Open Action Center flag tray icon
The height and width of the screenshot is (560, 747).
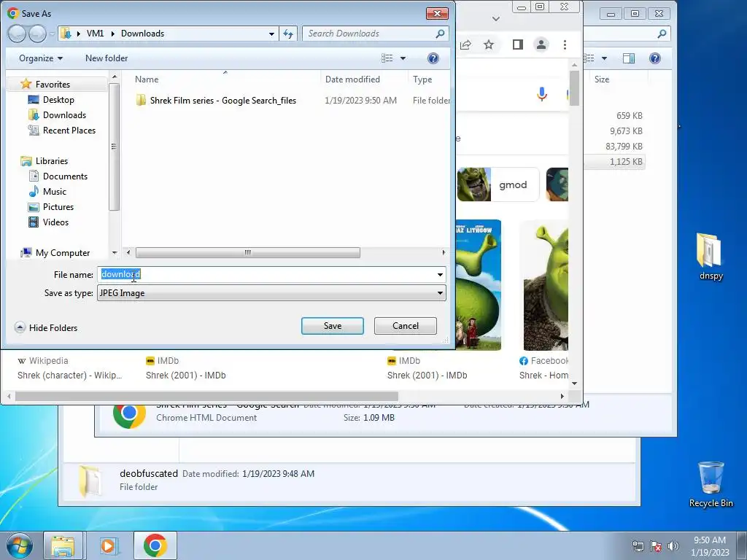tap(656, 545)
